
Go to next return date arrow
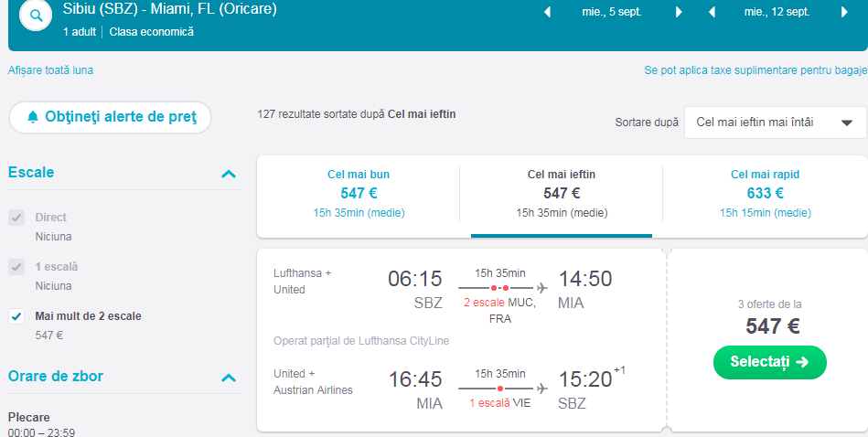pos(843,13)
